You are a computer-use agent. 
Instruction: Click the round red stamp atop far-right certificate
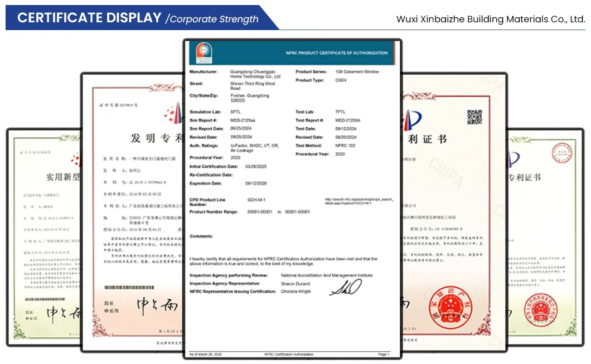click(x=561, y=153)
